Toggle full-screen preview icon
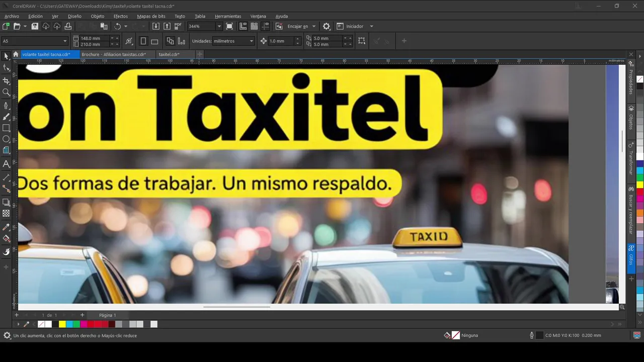644x362 pixels. pos(229,26)
